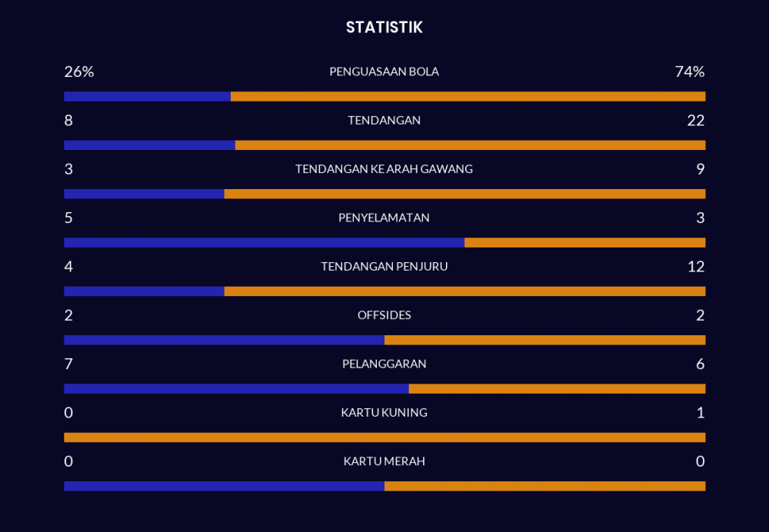Click the blue Pelanggaran bar segment
The height and width of the screenshot is (532, 769).
(x=236, y=389)
